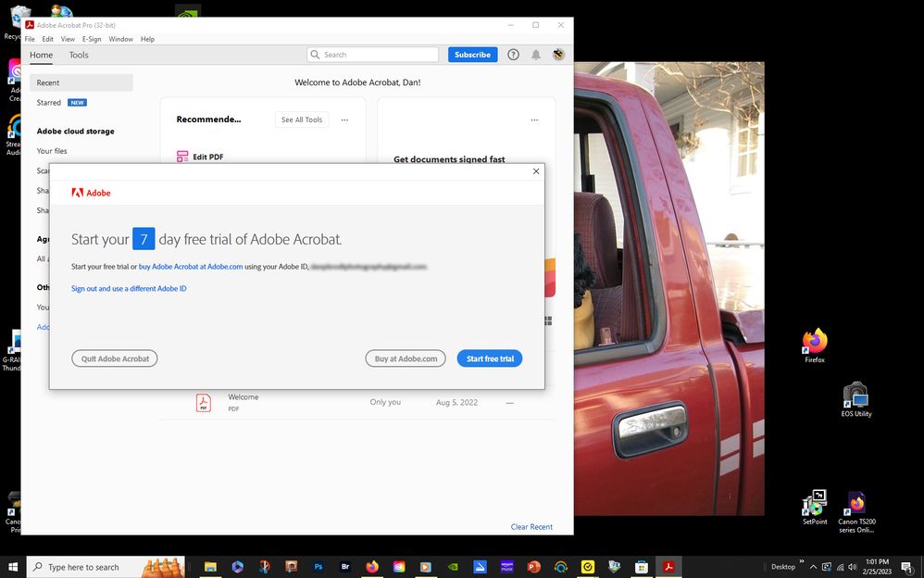Click Sign out and use a different Adobe ID
The image size is (924, 578).
tap(129, 288)
